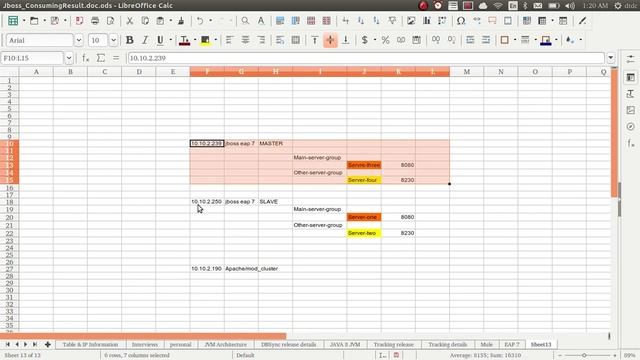Click the Function Wizard fx icon
640x360 pixels.
click(x=86, y=58)
